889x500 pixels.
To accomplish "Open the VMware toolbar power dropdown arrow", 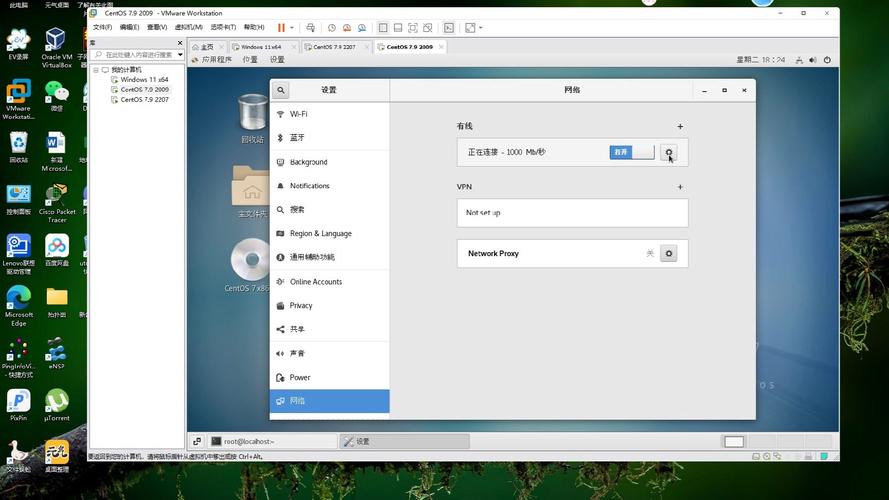I will point(293,28).
